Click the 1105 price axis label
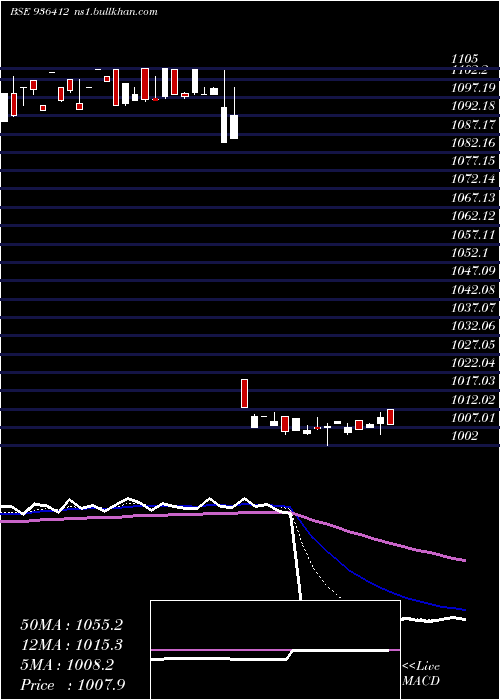500x700 pixels. tap(465, 58)
